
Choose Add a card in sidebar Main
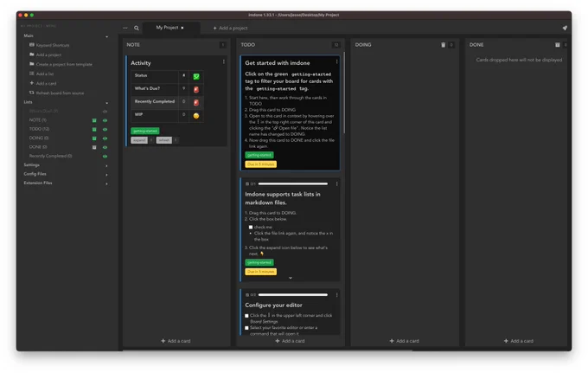click(x=42, y=83)
